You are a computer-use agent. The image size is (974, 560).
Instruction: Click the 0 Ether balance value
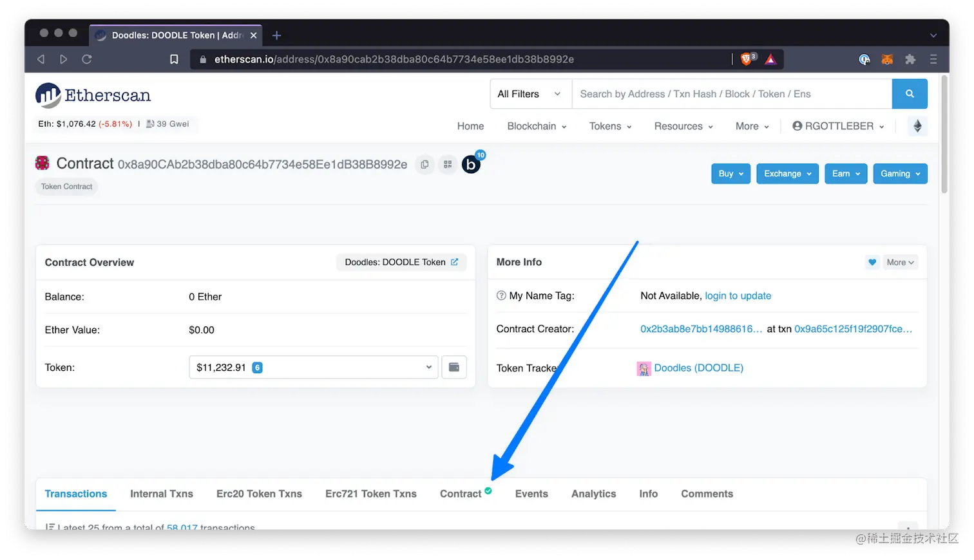pyautogui.click(x=205, y=297)
